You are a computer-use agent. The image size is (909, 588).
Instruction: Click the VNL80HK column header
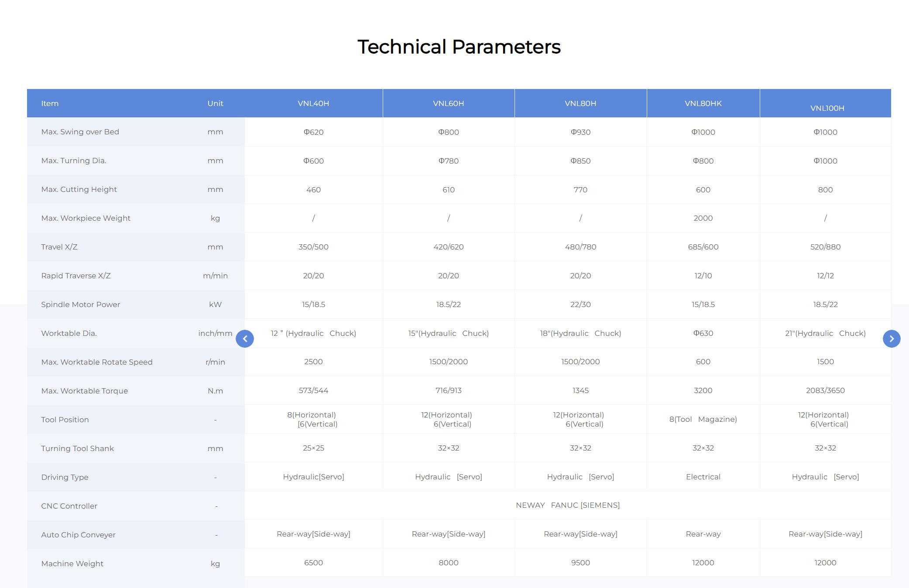click(x=703, y=103)
